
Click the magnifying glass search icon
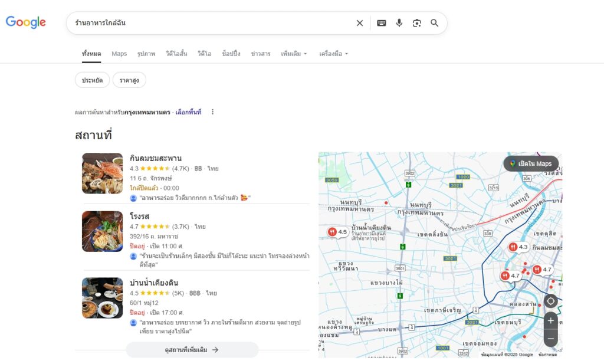[434, 22]
